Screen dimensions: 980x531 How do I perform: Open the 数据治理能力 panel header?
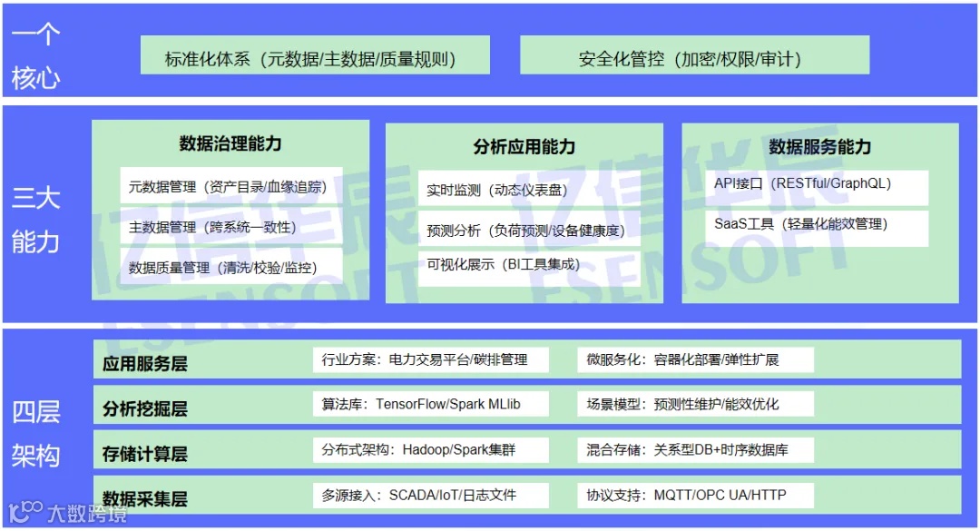coord(227,143)
